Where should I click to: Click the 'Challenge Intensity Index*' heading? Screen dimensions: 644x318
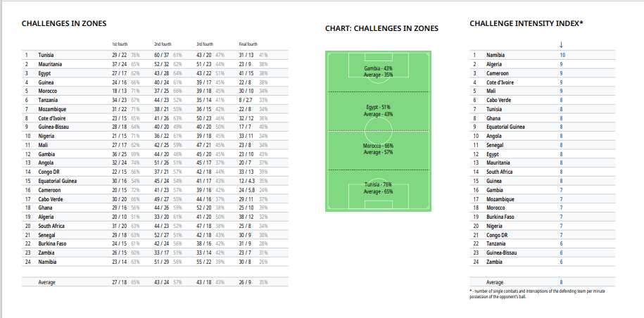526,23
